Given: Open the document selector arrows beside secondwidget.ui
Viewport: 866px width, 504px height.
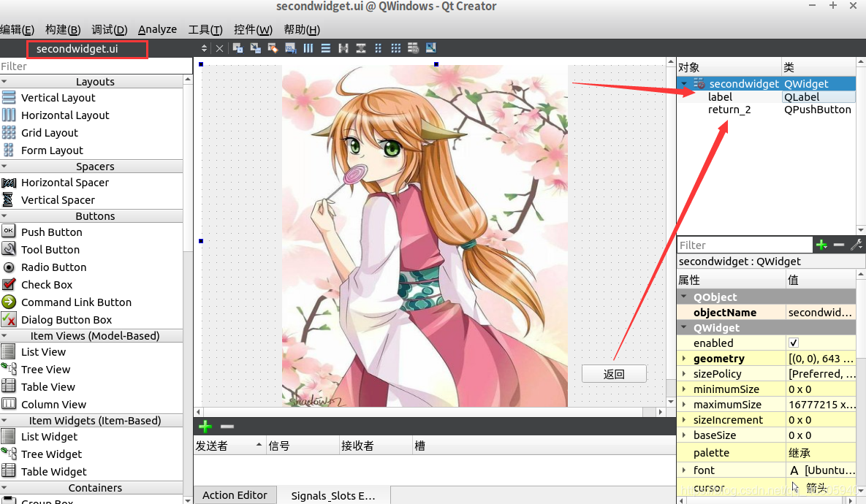Looking at the screenshot, I should 204,49.
